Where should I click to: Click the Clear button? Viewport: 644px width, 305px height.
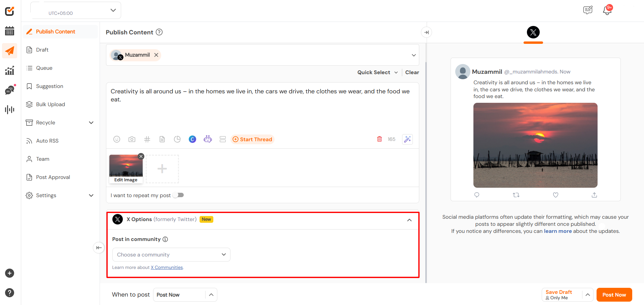coord(412,72)
